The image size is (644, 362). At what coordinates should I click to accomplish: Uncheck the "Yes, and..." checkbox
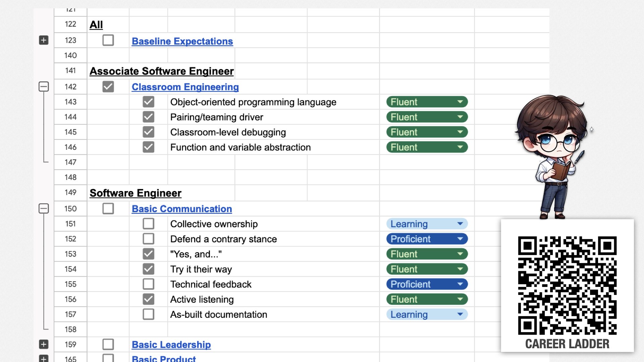(148, 254)
